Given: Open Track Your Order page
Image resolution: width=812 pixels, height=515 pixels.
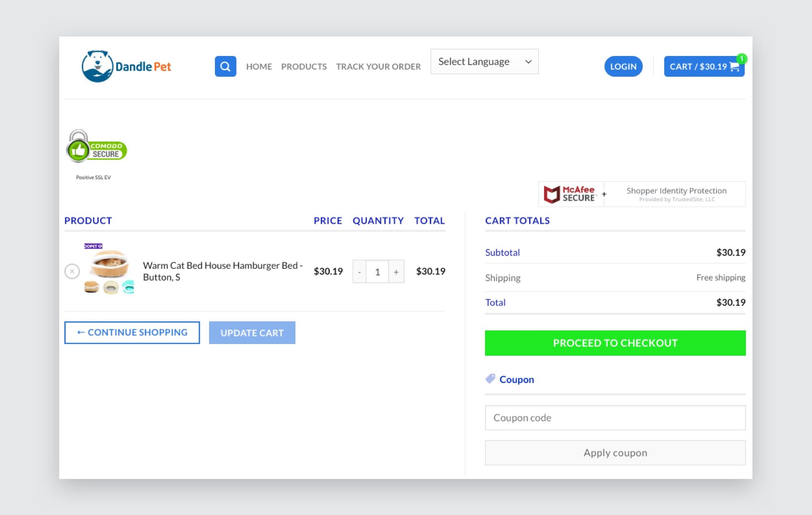Looking at the screenshot, I should pyautogui.click(x=378, y=67).
